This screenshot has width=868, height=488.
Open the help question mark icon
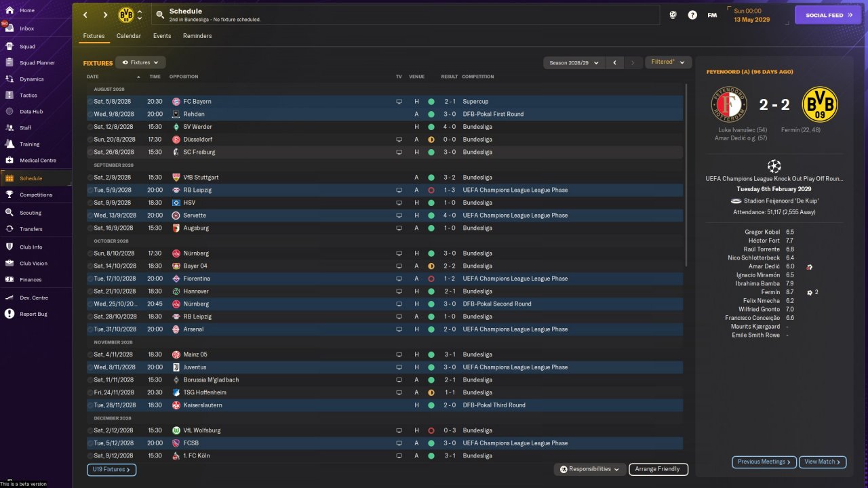[x=692, y=15]
